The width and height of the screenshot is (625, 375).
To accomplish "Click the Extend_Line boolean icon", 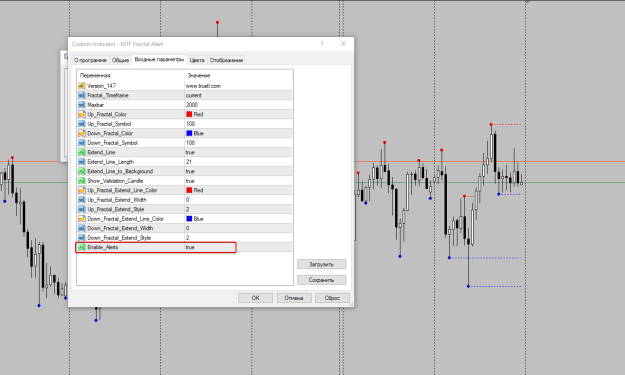I will click(82, 152).
